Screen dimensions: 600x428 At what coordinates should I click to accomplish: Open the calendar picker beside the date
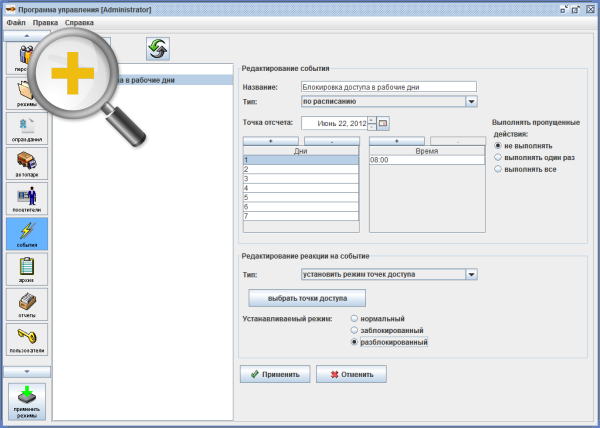383,123
